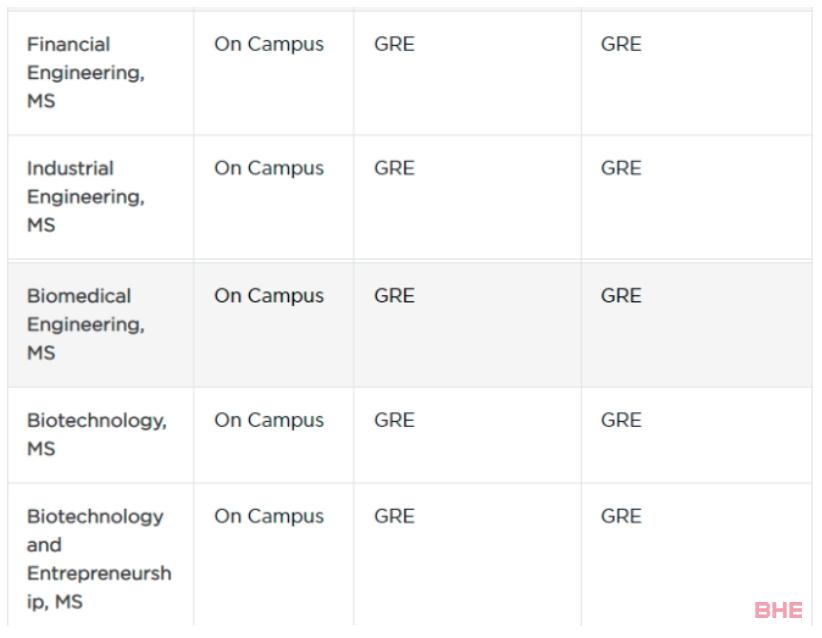Click first GRE cell in Financial Engineering row
The height and width of the screenshot is (638, 822).
coord(394,44)
